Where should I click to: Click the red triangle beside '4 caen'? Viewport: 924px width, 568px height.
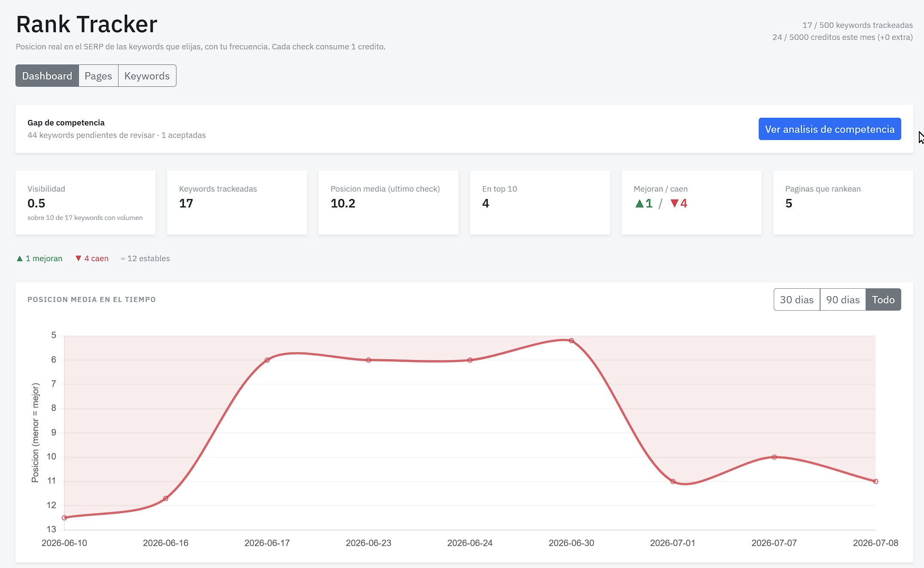78,259
